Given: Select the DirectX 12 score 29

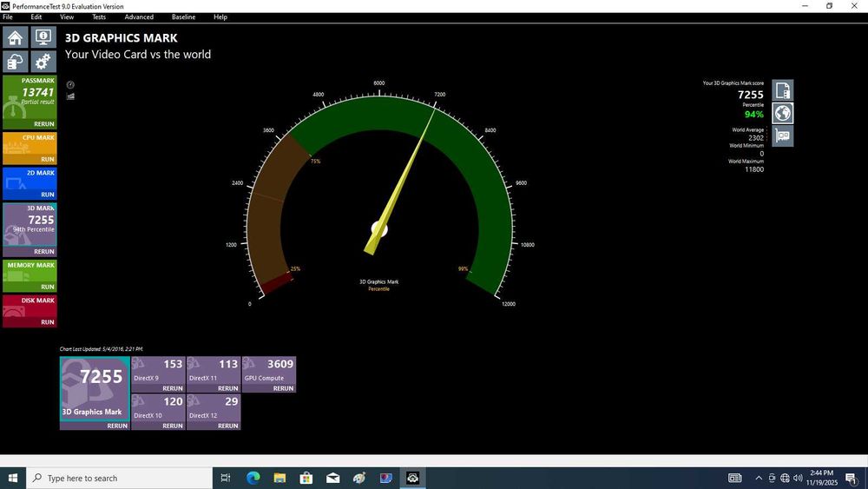Looking at the screenshot, I should (232, 401).
